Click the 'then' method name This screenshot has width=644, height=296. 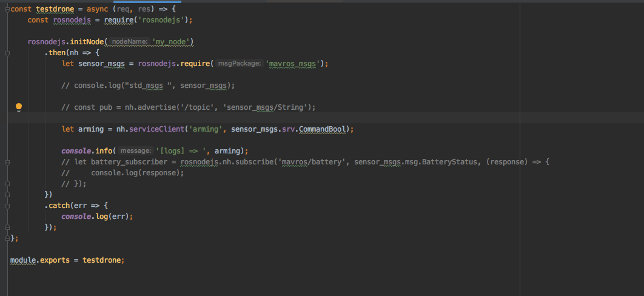57,53
